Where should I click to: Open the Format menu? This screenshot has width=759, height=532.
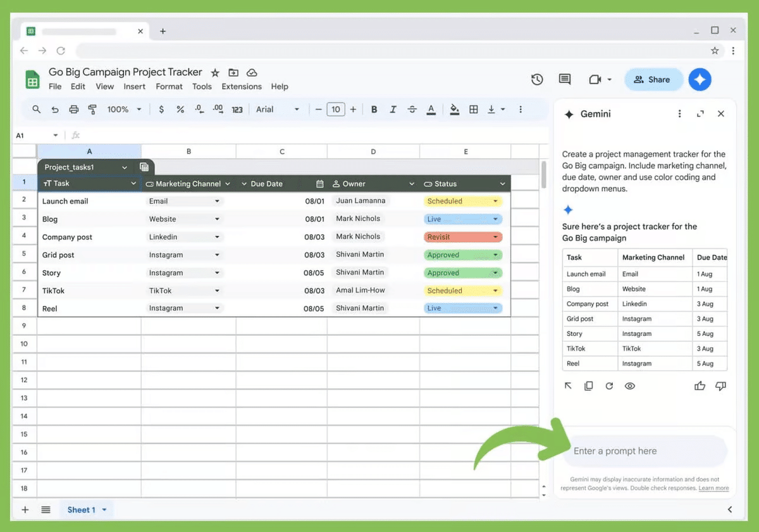169,87
